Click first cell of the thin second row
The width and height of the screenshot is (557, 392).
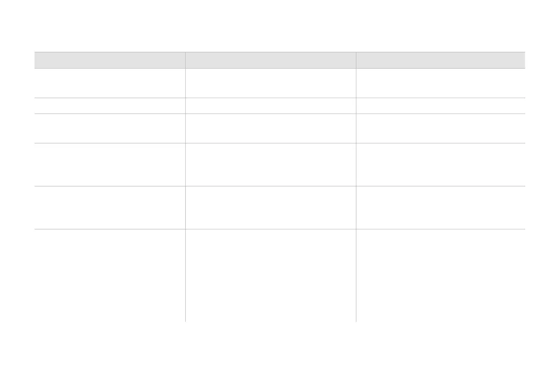[109, 106]
